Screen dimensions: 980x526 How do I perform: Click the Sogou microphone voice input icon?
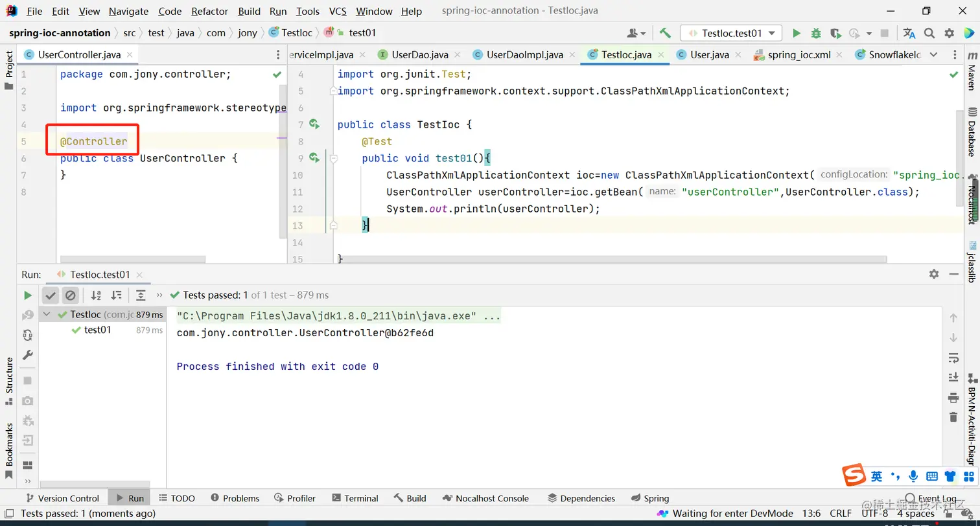(x=913, y=476)
